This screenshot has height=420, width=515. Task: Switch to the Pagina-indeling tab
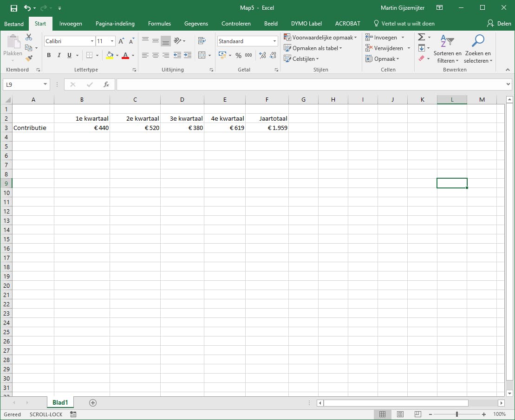coord(115,24)
